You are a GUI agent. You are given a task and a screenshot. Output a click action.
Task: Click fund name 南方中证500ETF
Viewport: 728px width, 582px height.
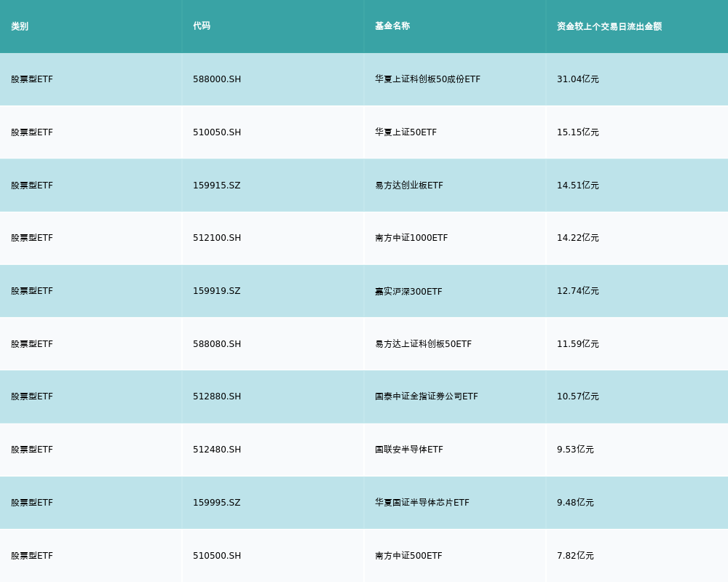408,556
